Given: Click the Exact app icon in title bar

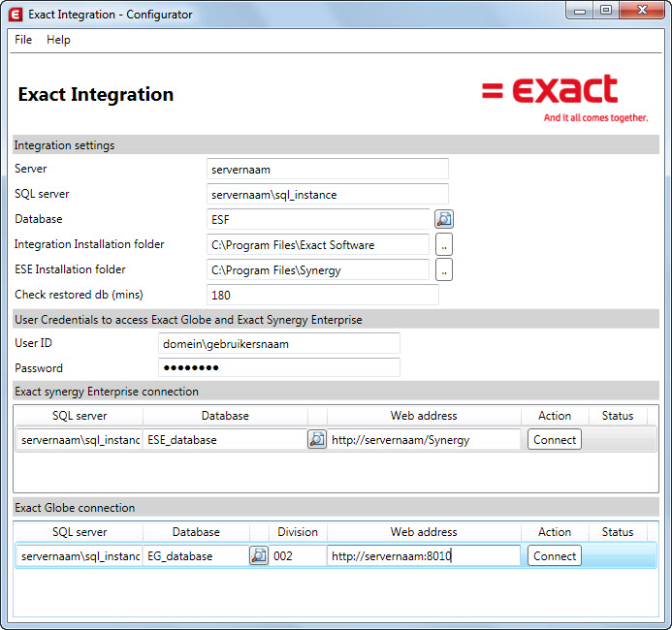Looking at the screenshot, I should 16,15.
